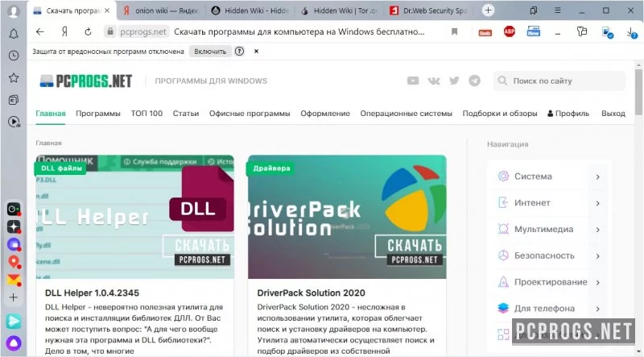Visit the site's Telegram icon
This screenshot has width=644, height=357.
474,81
